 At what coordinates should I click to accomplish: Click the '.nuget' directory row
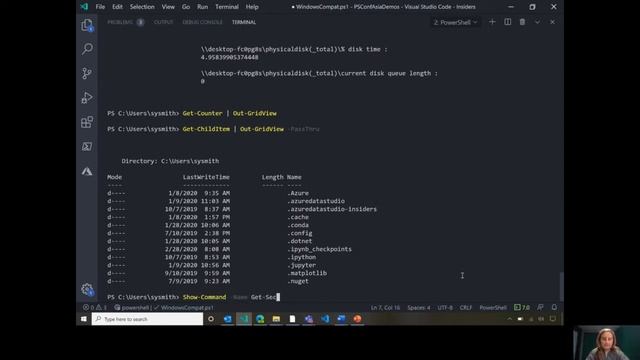pyautogui.click(x=208, y=281)
